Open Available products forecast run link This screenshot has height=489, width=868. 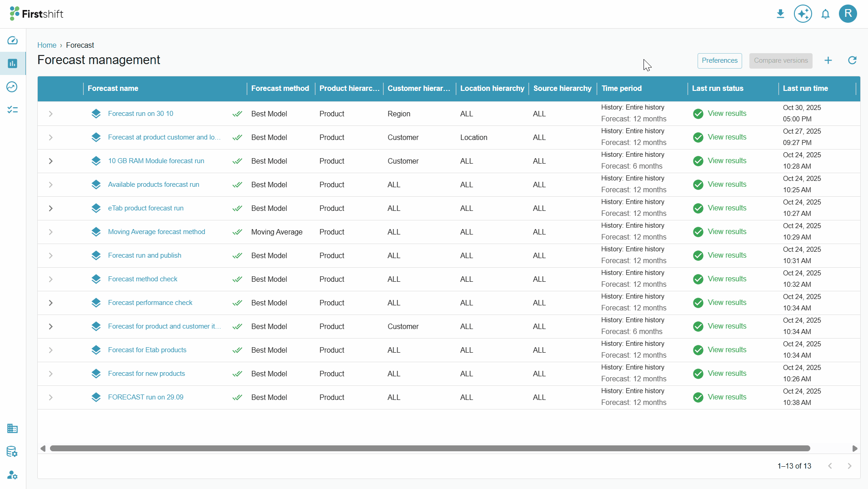tap(154, 185)
